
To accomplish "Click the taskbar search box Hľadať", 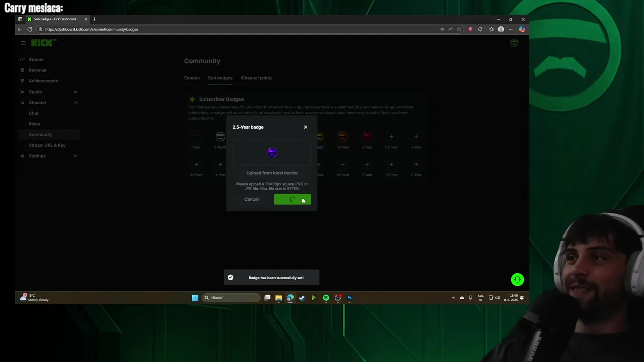I will click(231, 298).
